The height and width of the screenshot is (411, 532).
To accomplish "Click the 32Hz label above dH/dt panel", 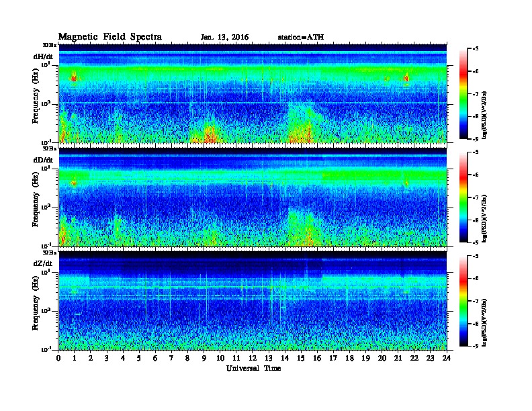I will [x=50, y=45].
